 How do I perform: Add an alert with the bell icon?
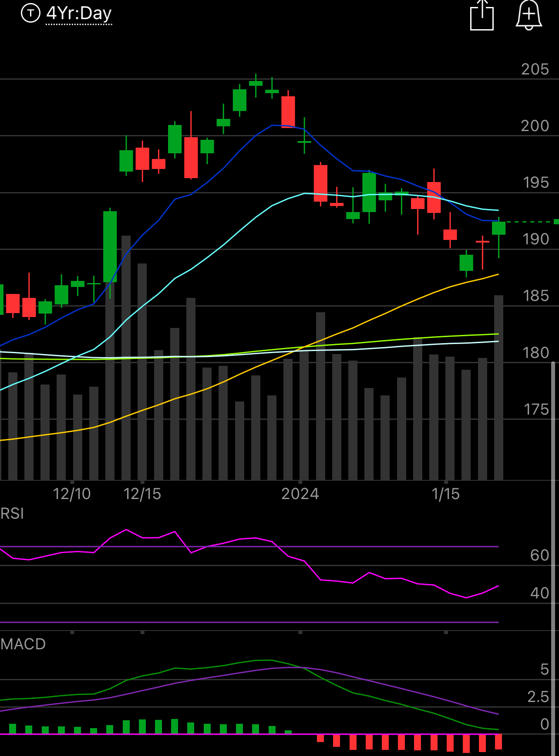coord(529,15)
